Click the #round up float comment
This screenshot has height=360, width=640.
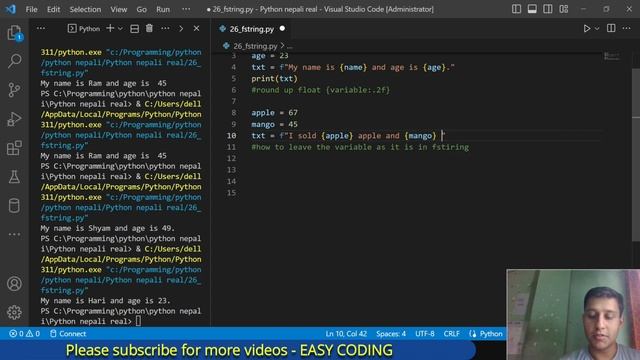point(320,90)
